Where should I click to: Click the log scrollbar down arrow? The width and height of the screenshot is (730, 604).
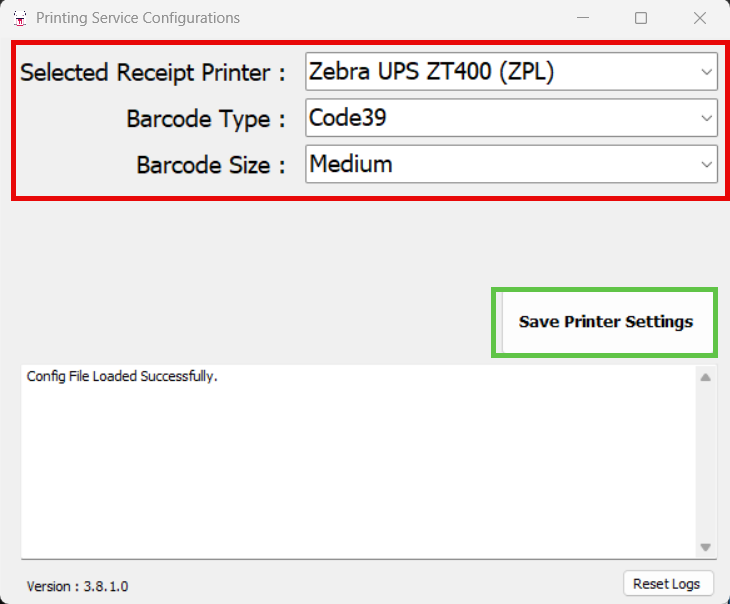coord(705,547)
